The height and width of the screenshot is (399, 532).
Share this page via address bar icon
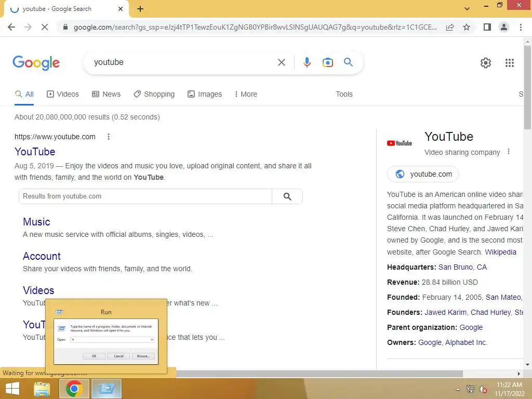pyautogui.click(x=450, y=27)
